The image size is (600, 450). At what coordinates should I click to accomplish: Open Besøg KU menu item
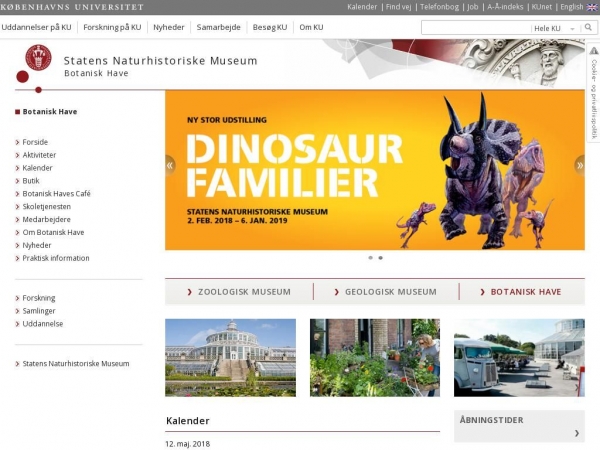270,27
